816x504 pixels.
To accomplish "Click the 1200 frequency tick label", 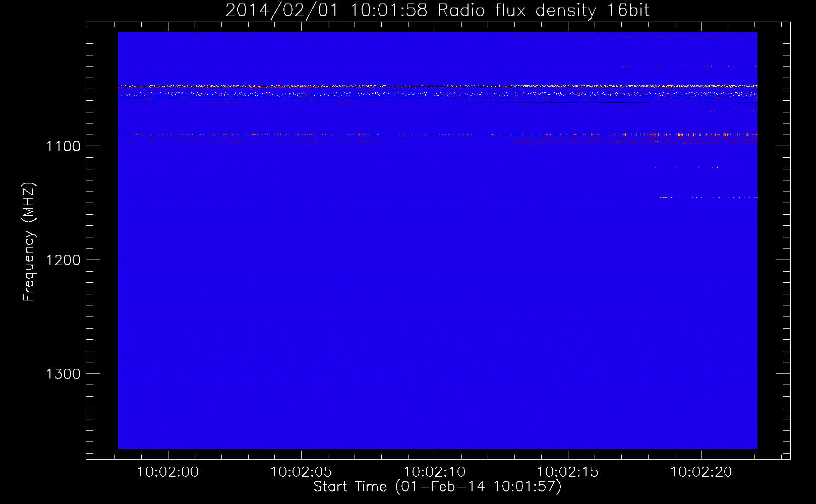I will 63,260.
